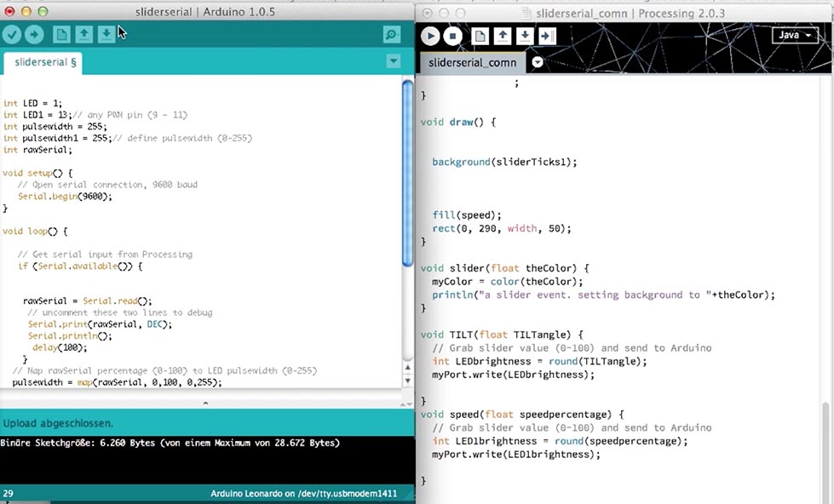Click the 'Binäre Sketchgröße' console output line
The image size is (834, 504).
click(x=170, y=443)
